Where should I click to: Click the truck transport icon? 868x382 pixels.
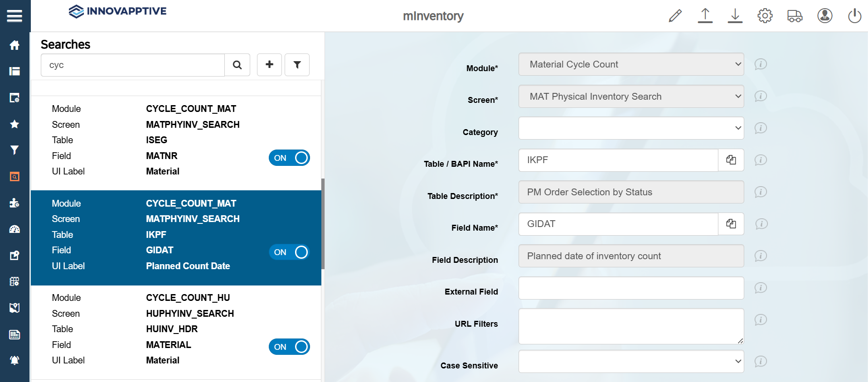point(795,16)
